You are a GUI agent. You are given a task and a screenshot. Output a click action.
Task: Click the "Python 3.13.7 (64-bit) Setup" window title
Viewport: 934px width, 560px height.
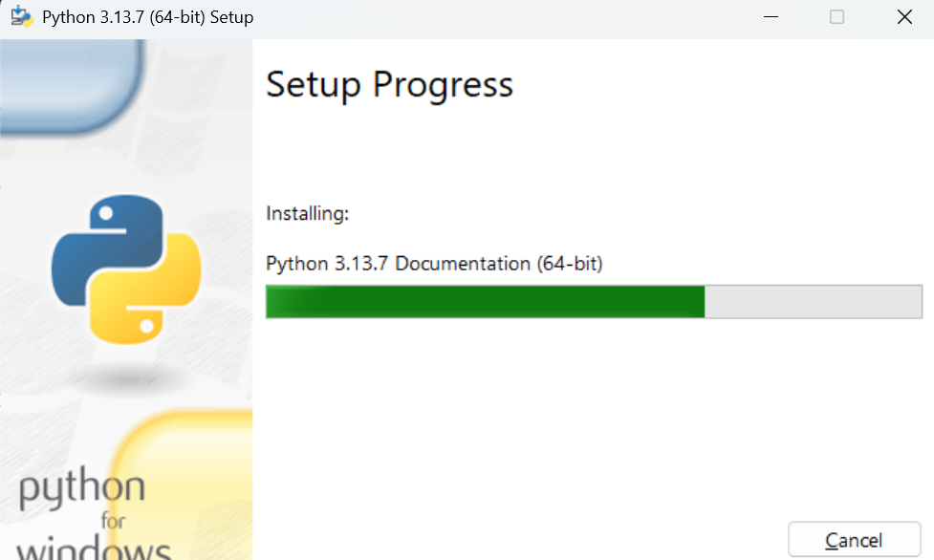pos(148,17)
